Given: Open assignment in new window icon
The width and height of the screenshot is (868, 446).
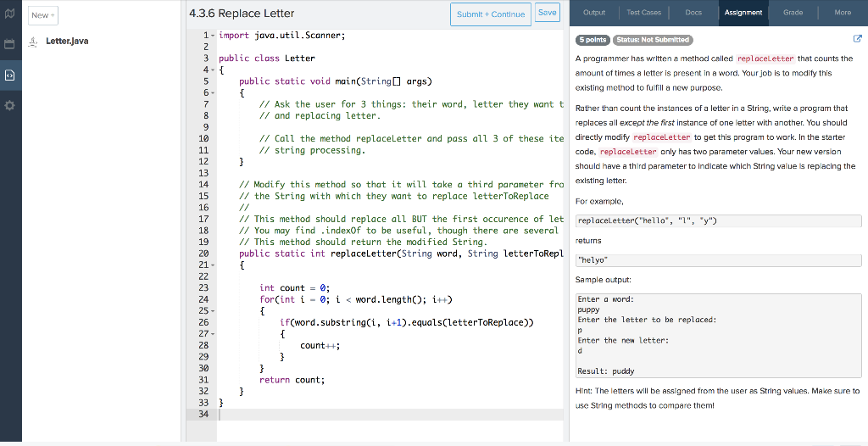Looking at the screenshot, I should (857, 40).
